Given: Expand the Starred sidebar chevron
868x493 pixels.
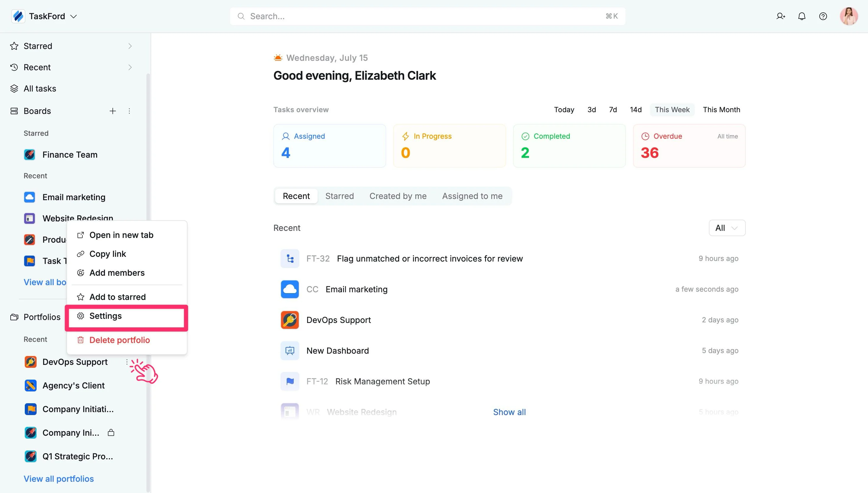Looking at the screenshot, I should (130, 46).
